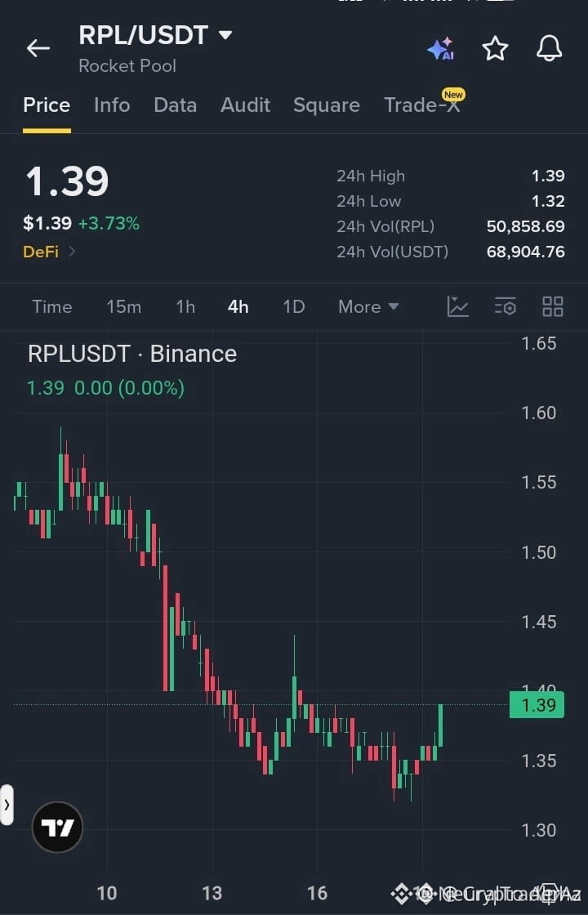Open the Data tab
588x915 pixels.
tap(175, 105)
